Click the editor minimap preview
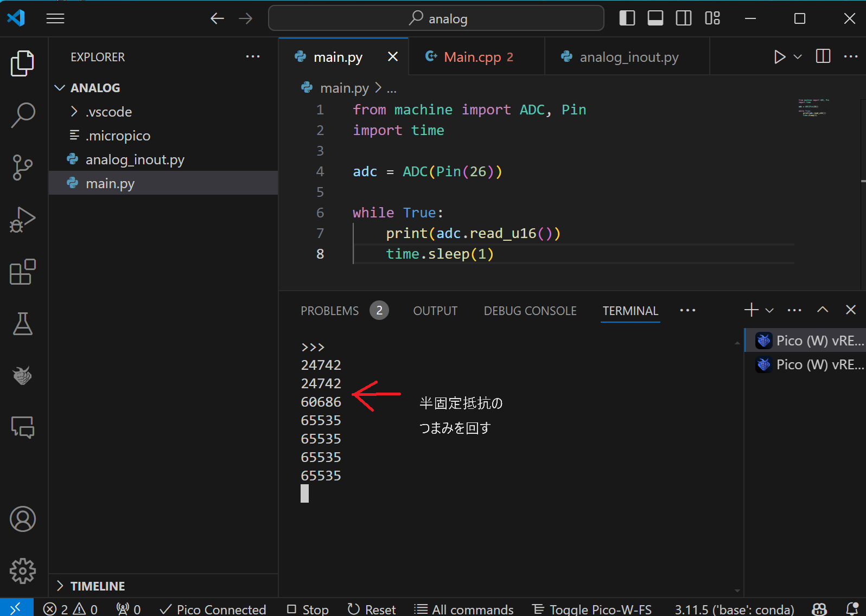866x616 pixels. pyautogui.click(x=814, y=107)
